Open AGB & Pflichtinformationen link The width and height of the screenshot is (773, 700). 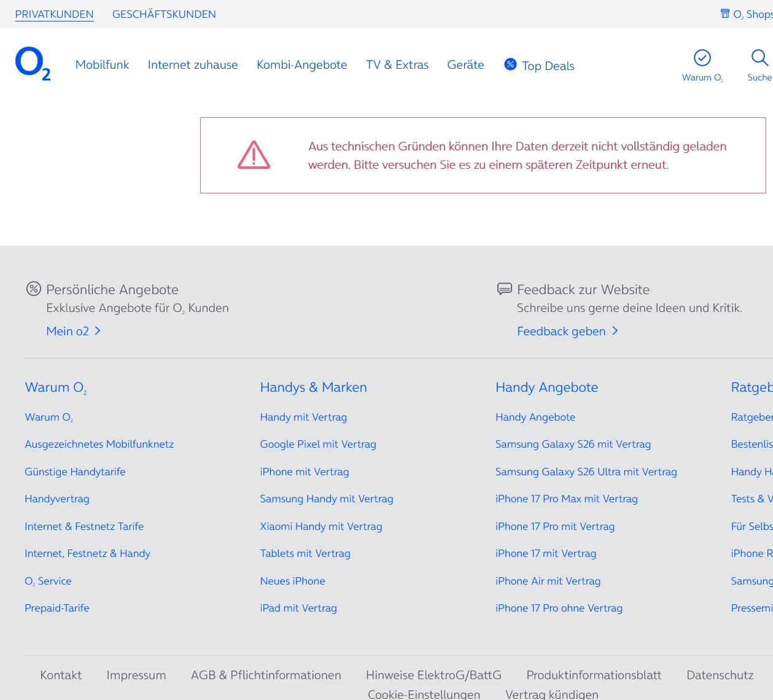(266, 675)
